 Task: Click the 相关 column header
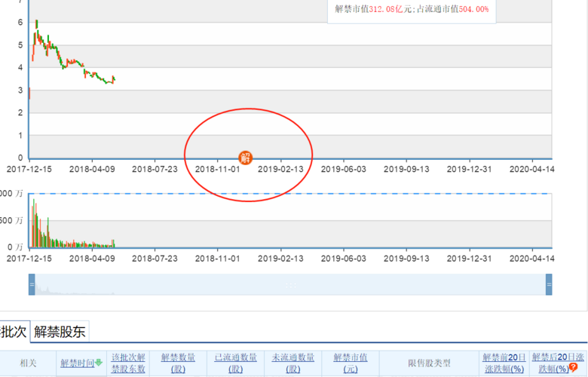28,363
